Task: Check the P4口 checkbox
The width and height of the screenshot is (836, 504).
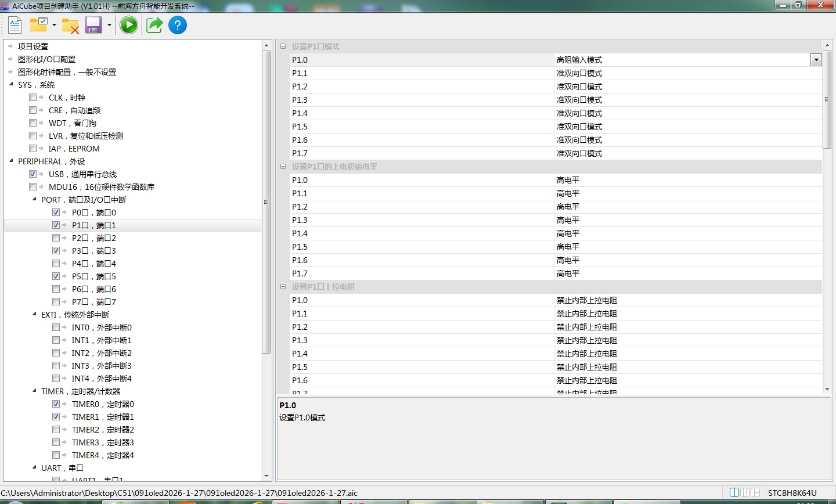Action: tap(56, 264)
